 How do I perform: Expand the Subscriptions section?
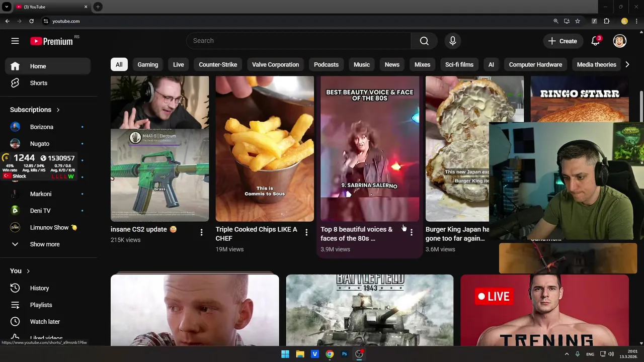35,110
